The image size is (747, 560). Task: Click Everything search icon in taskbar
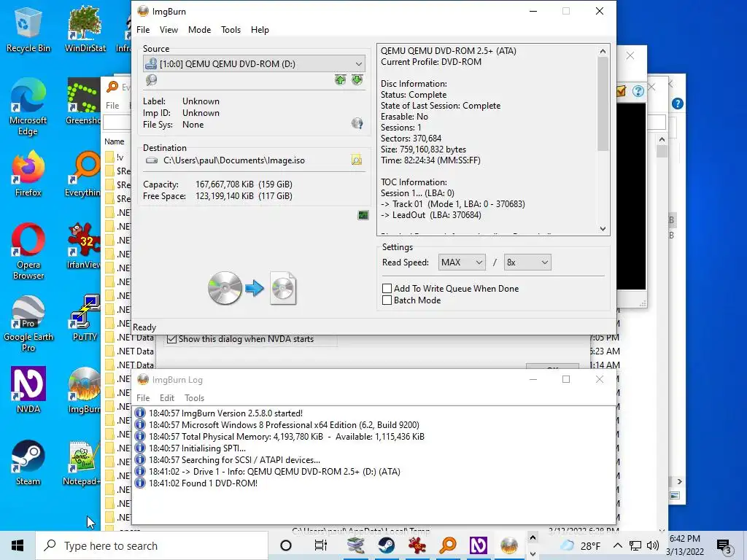tap(448, 545)
